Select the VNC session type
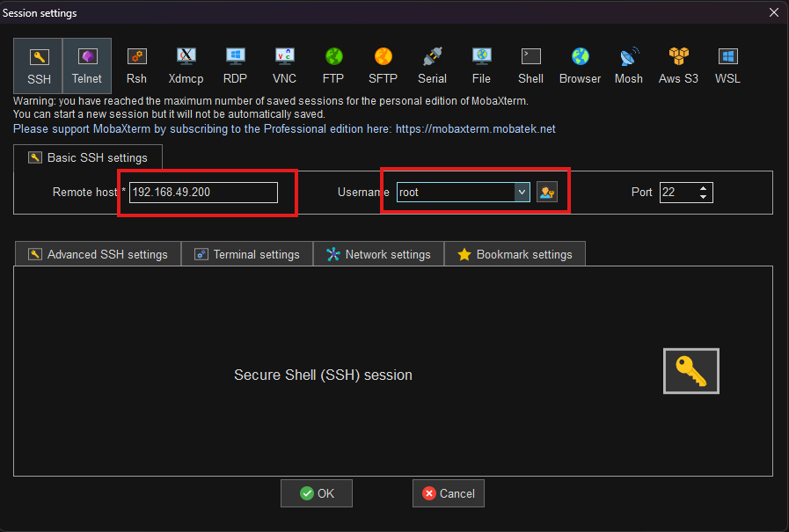Image resolution: width=789 pixels, height=532 pixels. [x=284, y=66]
